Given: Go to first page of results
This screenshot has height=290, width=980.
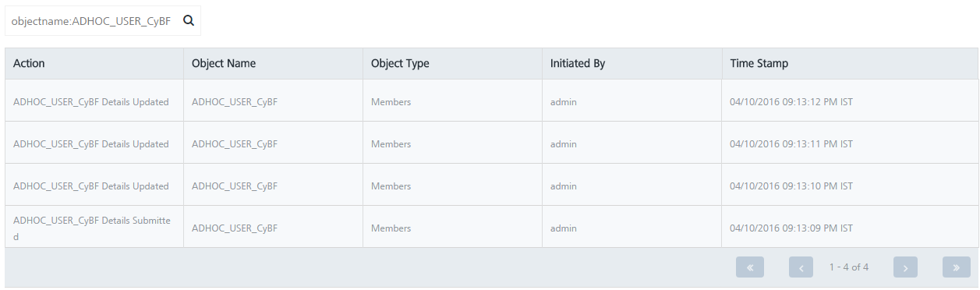Looking at the screenshot, I should (750, 267).
